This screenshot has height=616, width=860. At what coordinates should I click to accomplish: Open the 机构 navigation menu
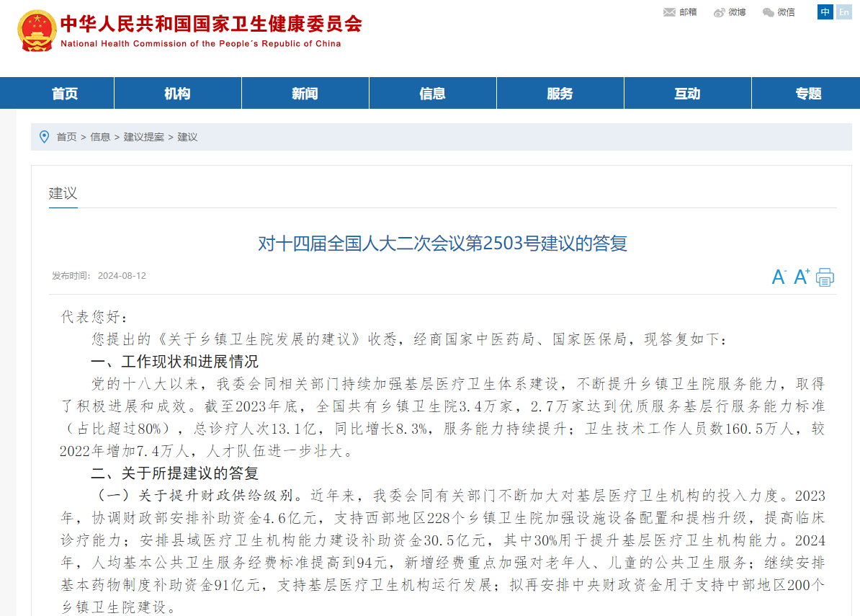coord(177,94)
